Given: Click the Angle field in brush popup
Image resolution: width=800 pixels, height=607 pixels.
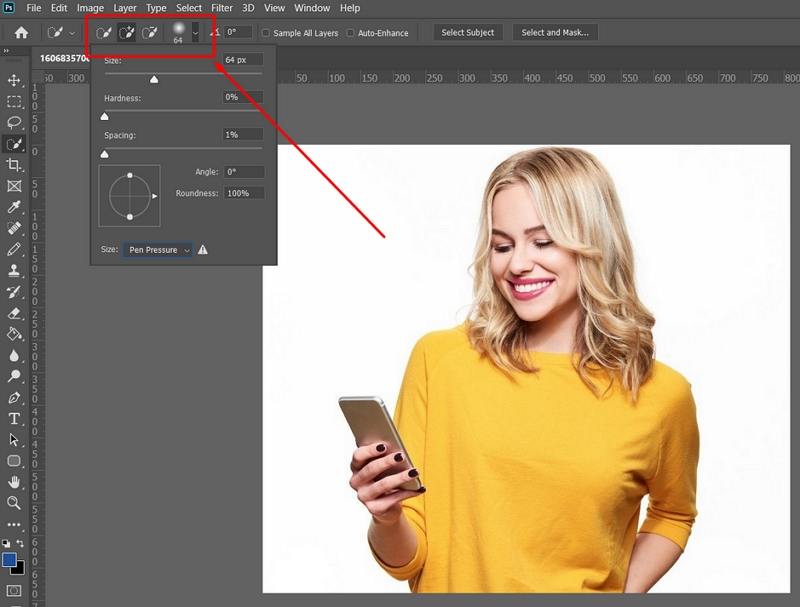Looking at the screenshot, I should click(x=244, y=172).
